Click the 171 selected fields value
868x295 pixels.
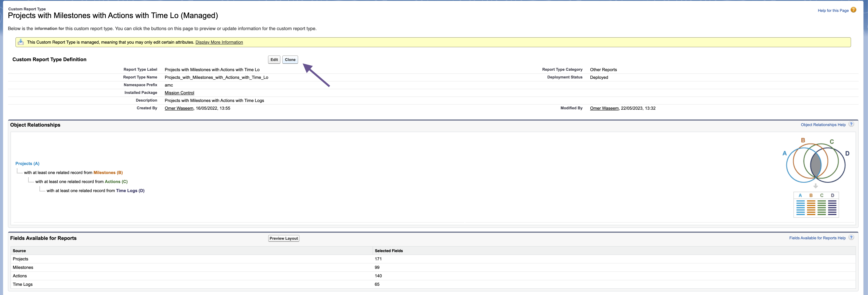pos(378,259)
